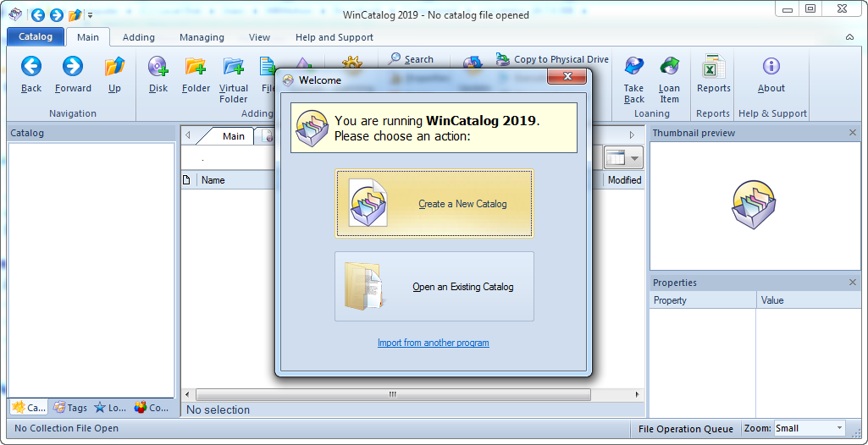Click the Take Back loaning icon
868x445 pixels.
(x=633, y=66)
